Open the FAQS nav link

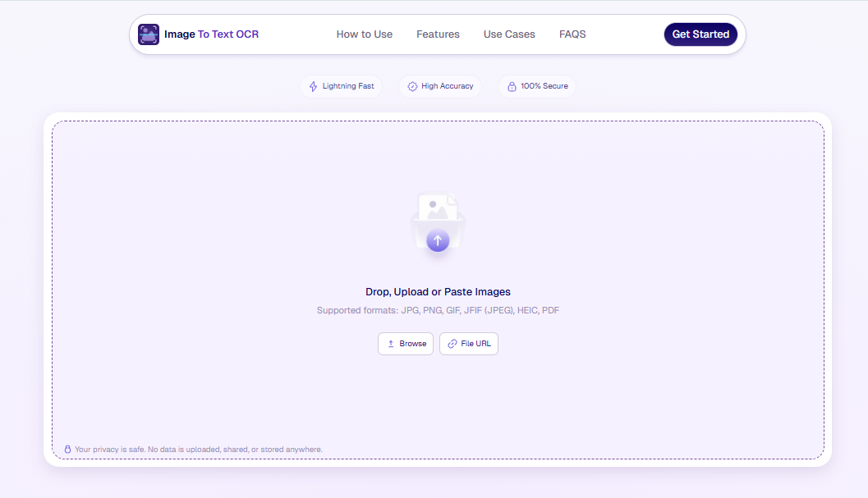click(572, 34)
